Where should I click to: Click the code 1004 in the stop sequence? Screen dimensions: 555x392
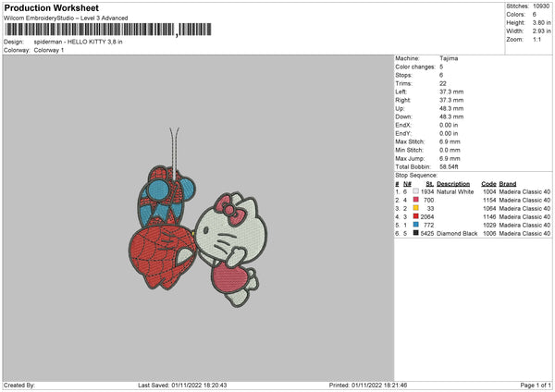[489, 191]
